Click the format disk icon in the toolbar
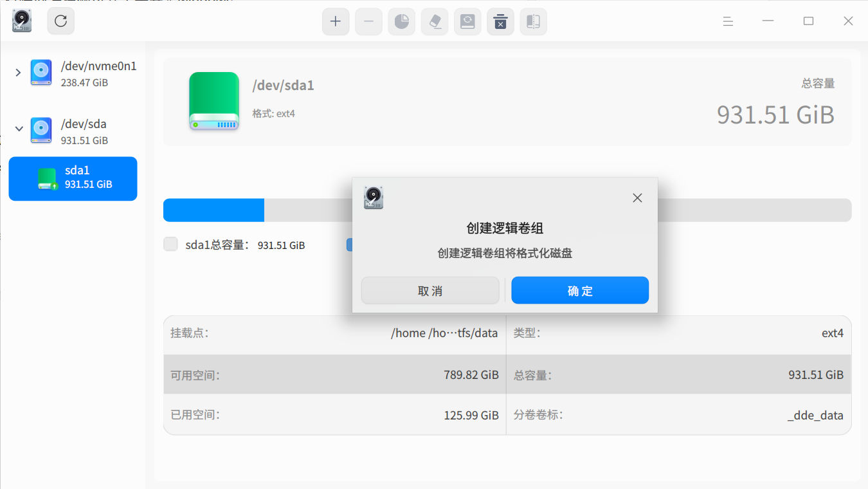The width and height of the screenshot is (868, 489). pyautogui.click(x=467, y=21)
